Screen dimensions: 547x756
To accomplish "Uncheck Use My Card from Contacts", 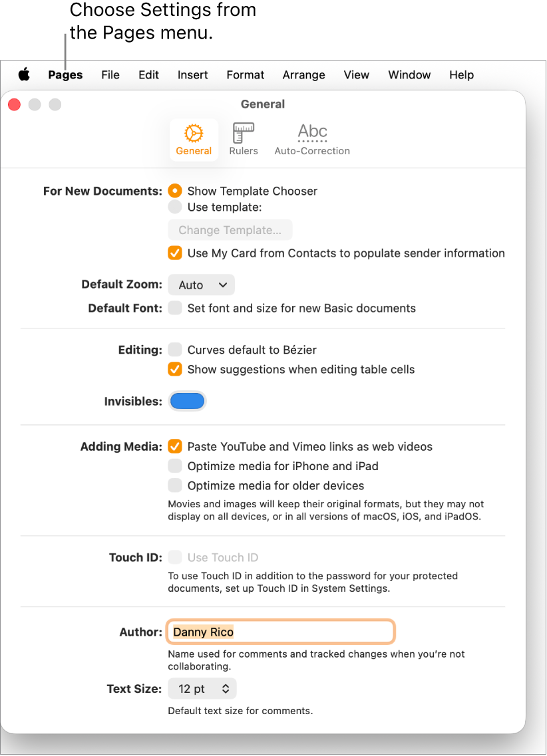I will pos(174,253).
